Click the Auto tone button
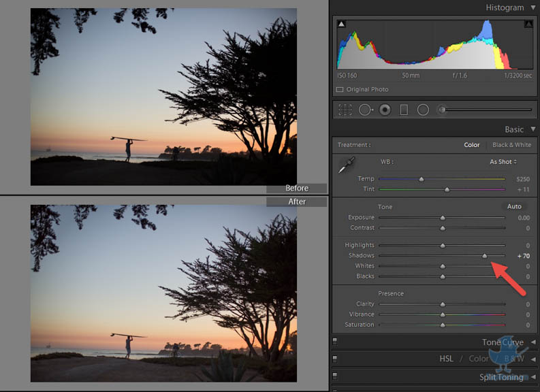540x392 pixels. tap(514, 206)
